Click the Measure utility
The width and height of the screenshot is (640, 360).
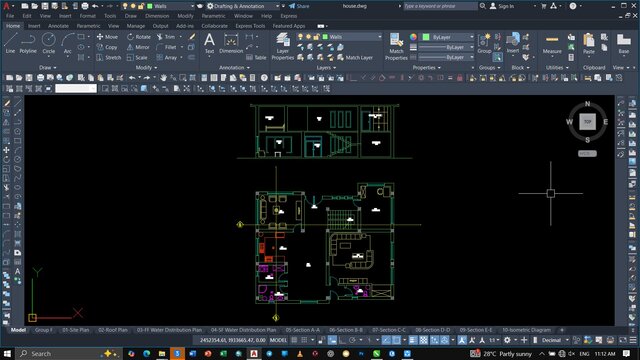(552, 43)
